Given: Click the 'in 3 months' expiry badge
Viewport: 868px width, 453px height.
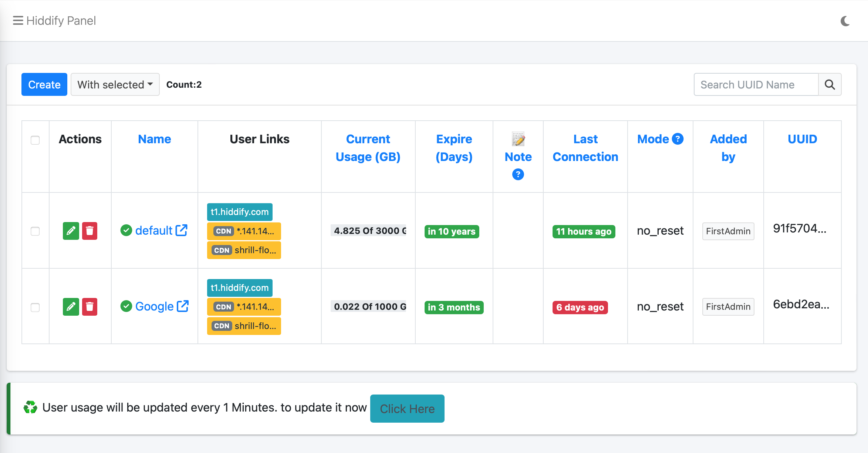Looking at the screenshot, I should pos(454,307).
